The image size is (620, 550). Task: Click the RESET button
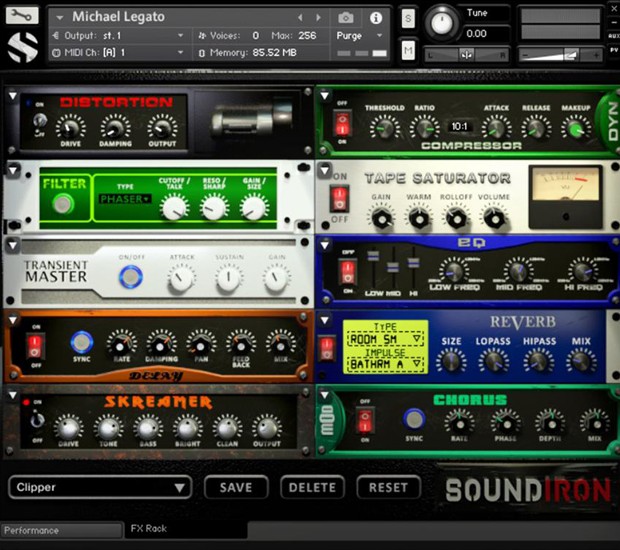coord(388,488)
